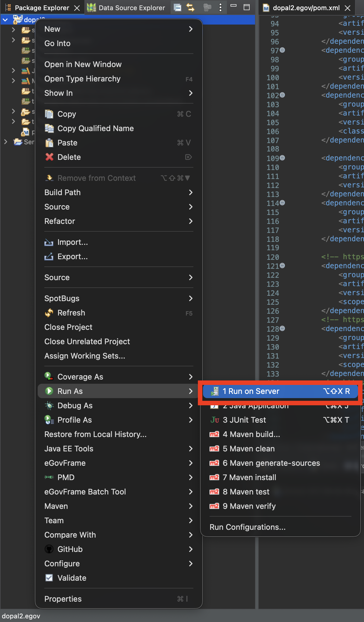Open the Build Path submenu
This screenshot has width=364, height=622.
[x=119, y=192]
